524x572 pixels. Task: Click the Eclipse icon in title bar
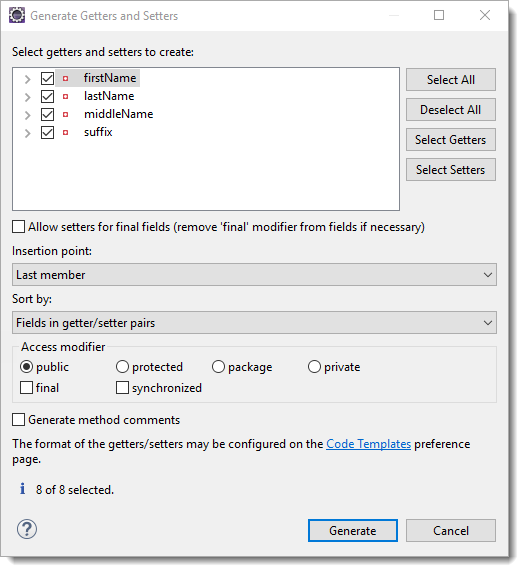click(x=17, y=16)
